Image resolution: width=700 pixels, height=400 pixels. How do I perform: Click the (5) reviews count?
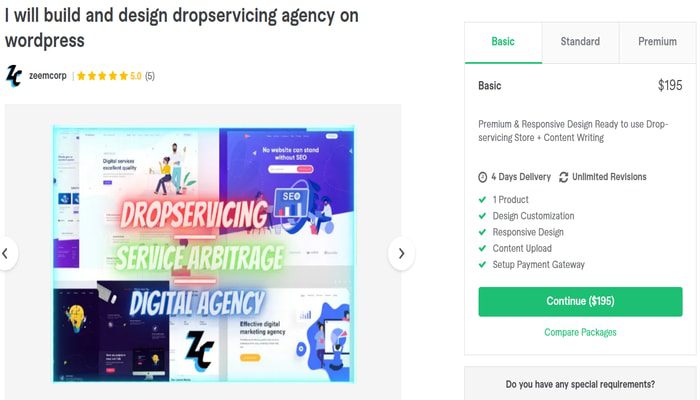(x=150, y=76)
